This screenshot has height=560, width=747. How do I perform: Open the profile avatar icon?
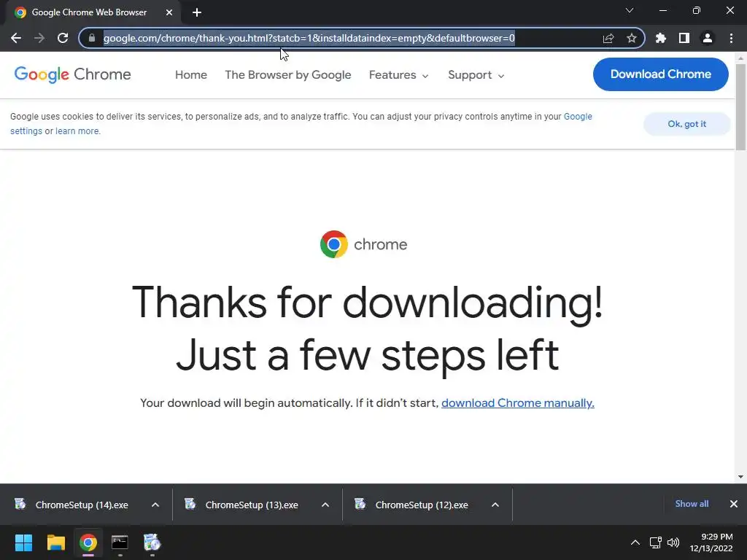[x=708, y=38]
